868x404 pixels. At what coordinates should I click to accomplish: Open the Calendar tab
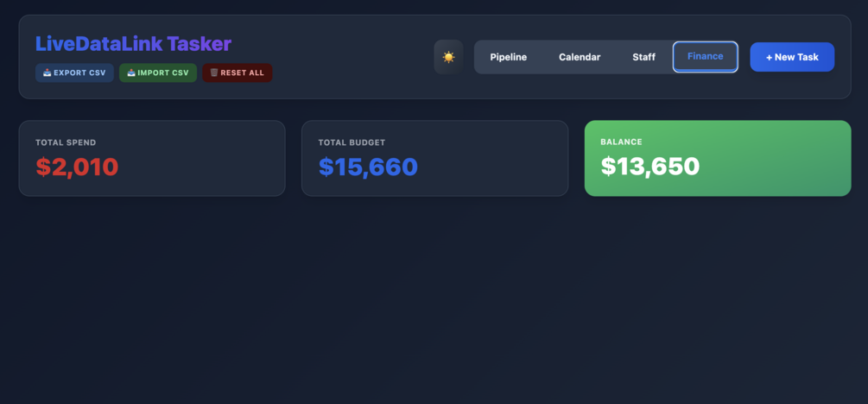(x=580, y=57)
